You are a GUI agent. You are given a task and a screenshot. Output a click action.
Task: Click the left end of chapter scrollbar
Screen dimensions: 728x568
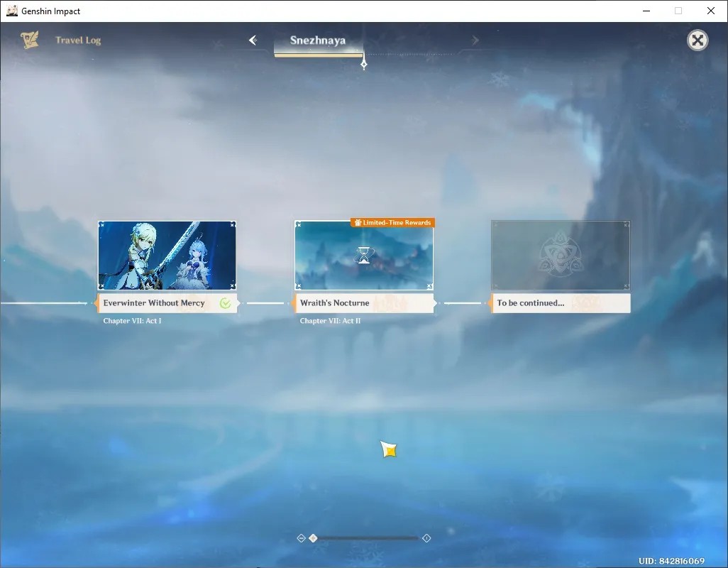(301, 538)
